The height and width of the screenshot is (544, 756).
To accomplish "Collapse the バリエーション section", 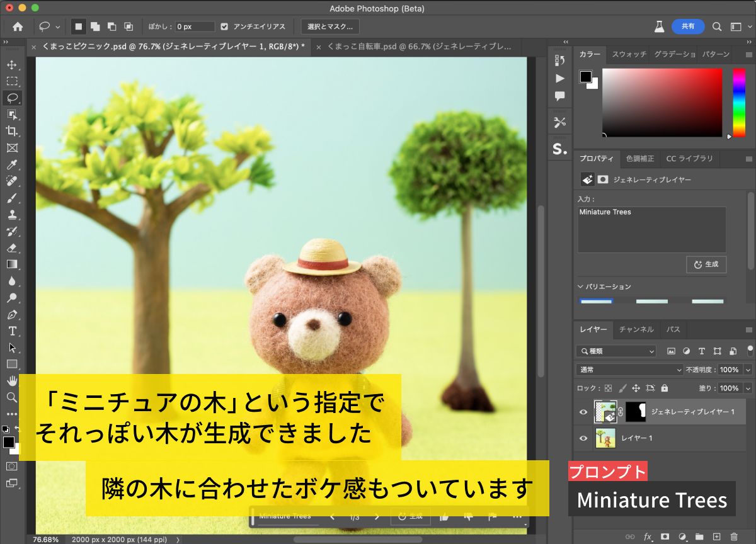I will 581,286.
